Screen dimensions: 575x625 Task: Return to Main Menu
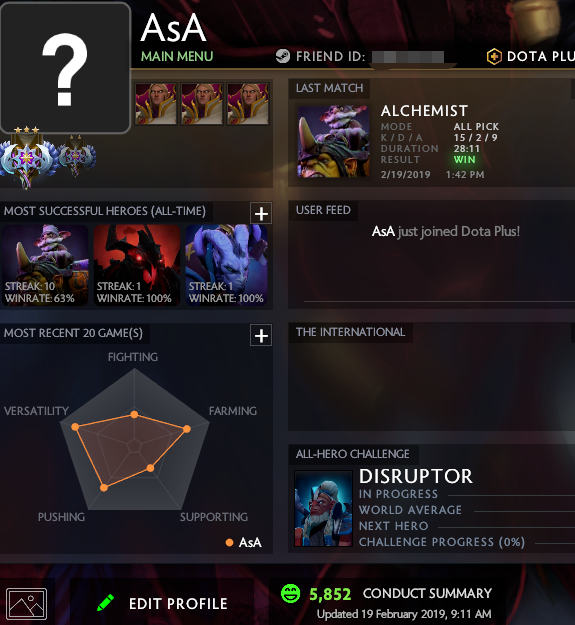tap(177, 56)
